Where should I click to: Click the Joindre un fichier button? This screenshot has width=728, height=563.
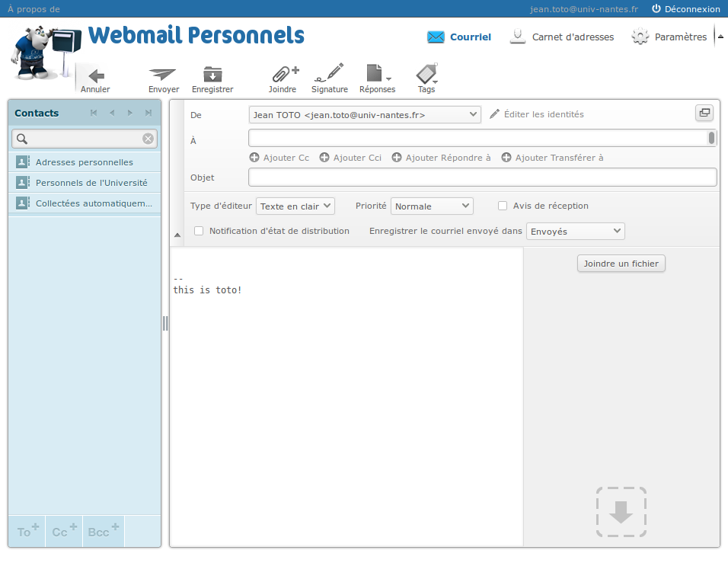click(621, 264)
